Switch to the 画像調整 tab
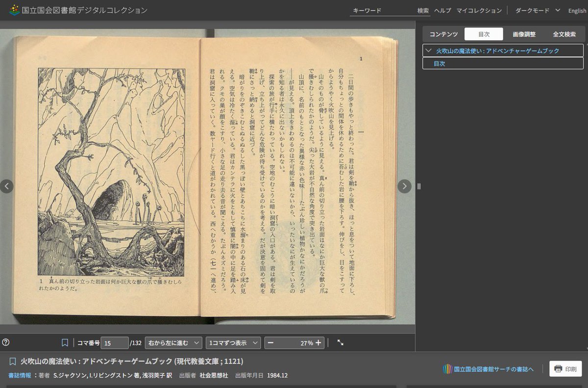This screenshot has height=388, width=588. pos(524,34)
